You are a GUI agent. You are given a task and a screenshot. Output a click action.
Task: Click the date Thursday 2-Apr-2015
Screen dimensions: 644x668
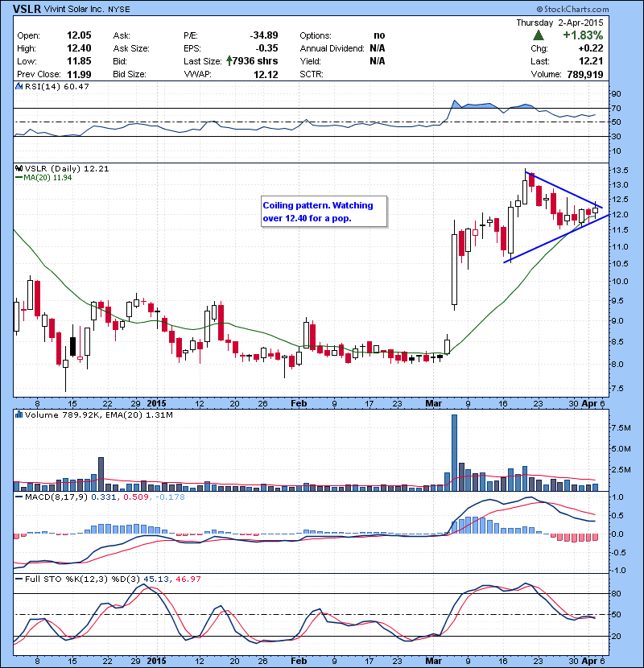tap(559, 23)
